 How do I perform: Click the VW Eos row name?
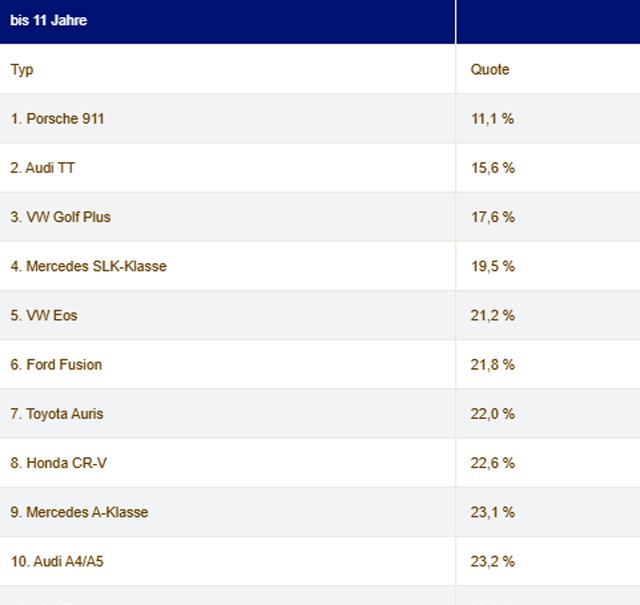(x=44, y=315)
